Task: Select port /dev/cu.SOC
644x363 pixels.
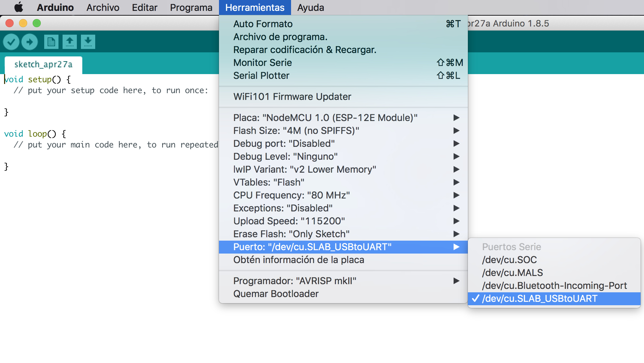Action: coord(554,260)
